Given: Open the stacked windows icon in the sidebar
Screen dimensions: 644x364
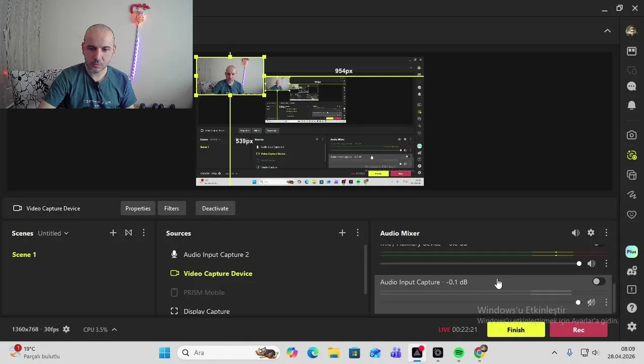Looking at the screenshot, I should pyautogui.click(x=631, y=175).
